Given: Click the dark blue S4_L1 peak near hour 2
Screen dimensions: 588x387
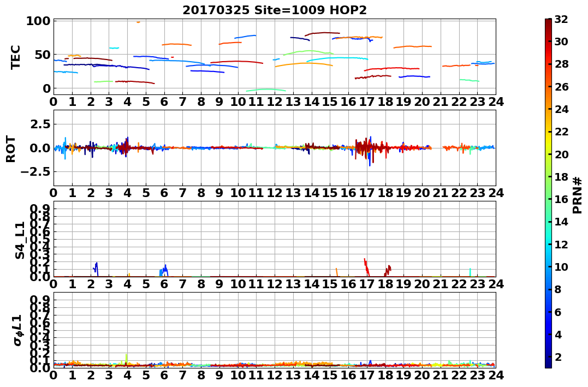Looking at the screenshot, I should pos(96,269).
